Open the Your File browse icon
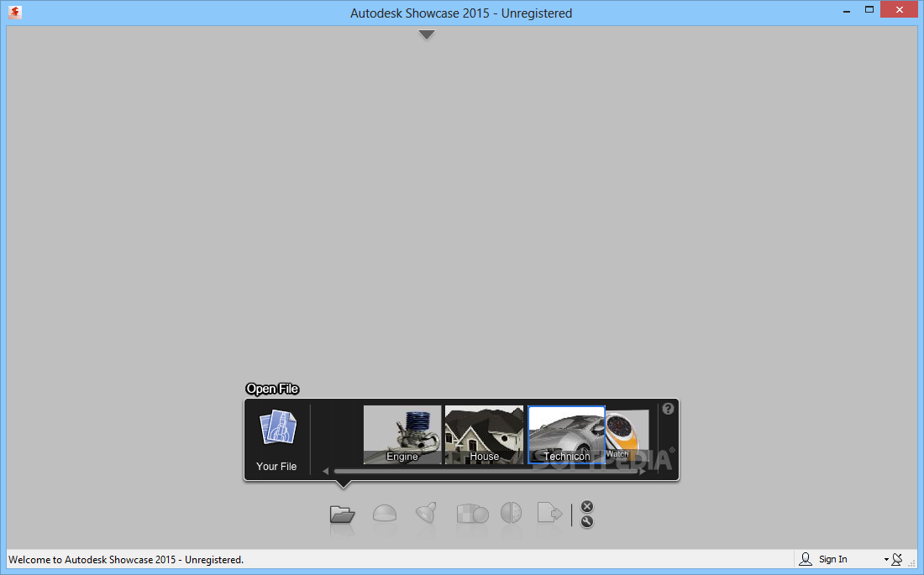The height and width of the screenshot is (575, 924). 277,427
